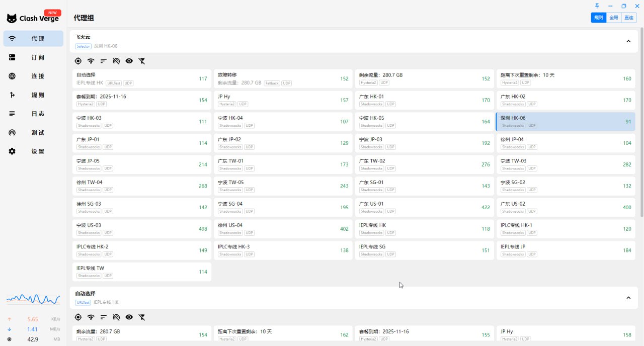Click the traffic graph in sidebar
The width and height of the screenshot is (644, 346).
pyautogui.click(x=33, y=299)
